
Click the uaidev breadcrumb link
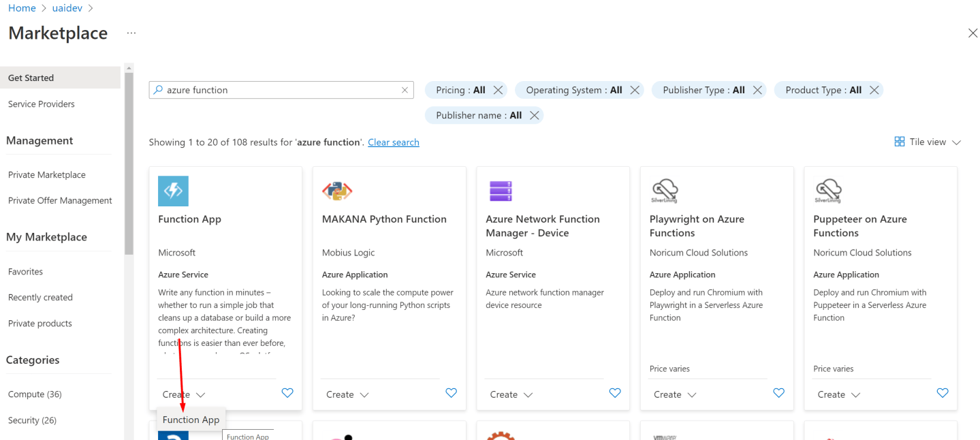pyautogui.click(x=67, y=8)
